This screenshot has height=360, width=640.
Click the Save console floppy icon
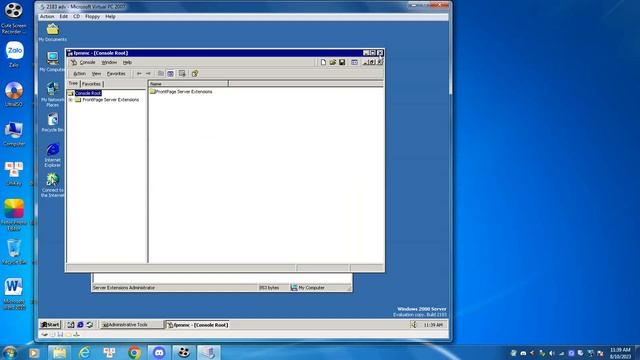[342, 62]
